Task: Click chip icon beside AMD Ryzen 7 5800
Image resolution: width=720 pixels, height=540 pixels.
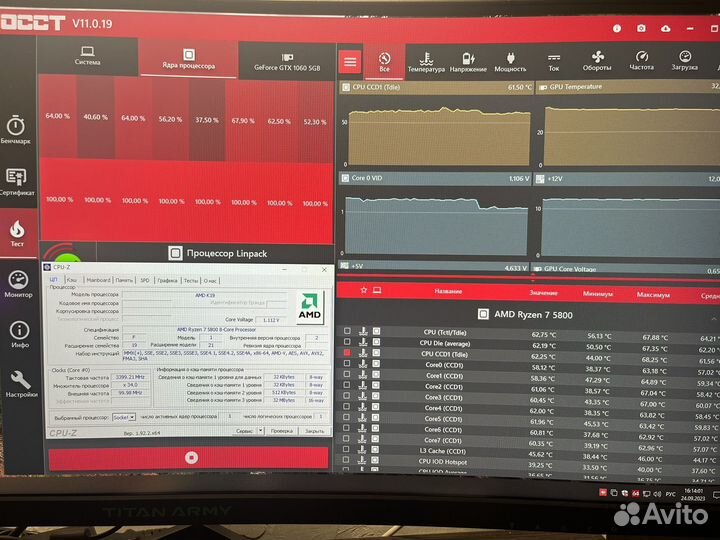Action: click(x=483, y=314)
